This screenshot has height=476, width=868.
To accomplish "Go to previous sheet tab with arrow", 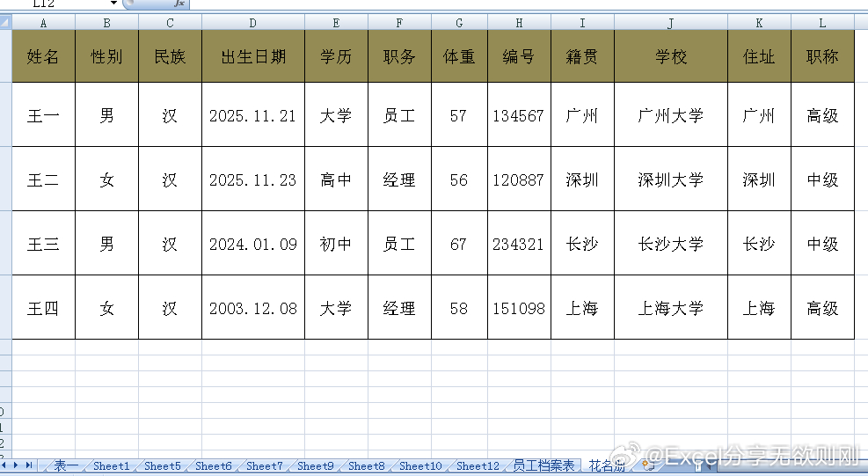I will point(5,465).
